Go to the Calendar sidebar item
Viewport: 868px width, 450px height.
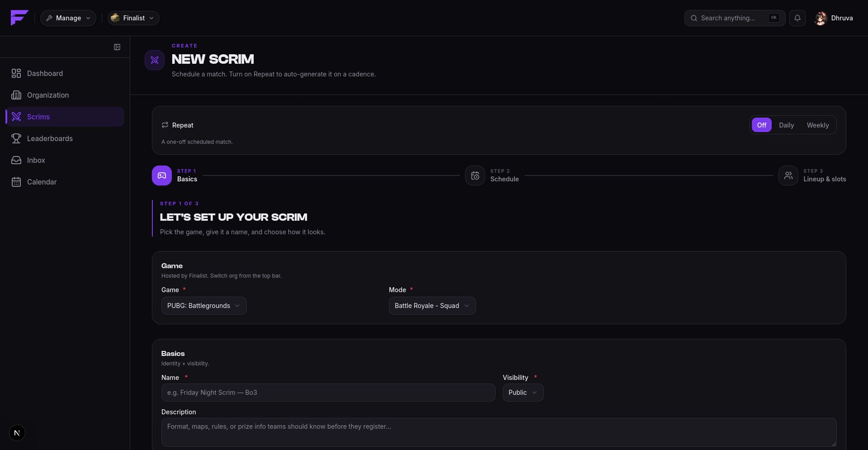65,182
